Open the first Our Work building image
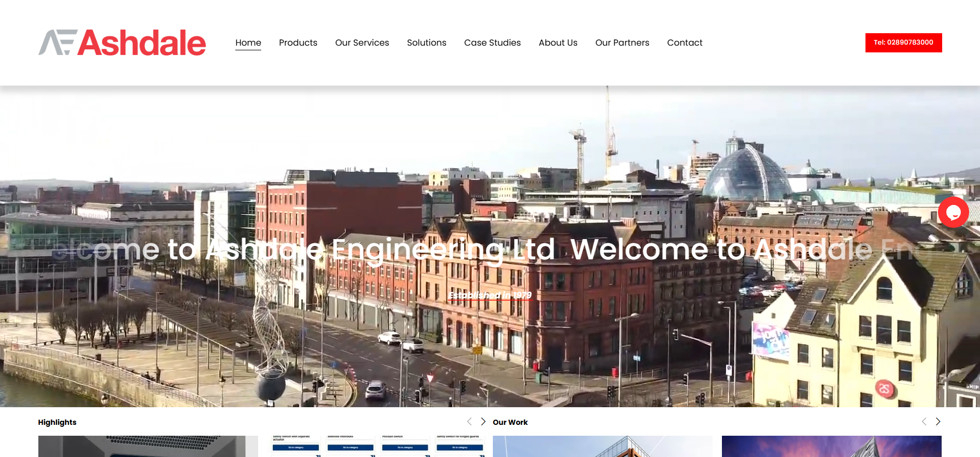This screenshot has width=980, height=457. [x=602, y=446]
